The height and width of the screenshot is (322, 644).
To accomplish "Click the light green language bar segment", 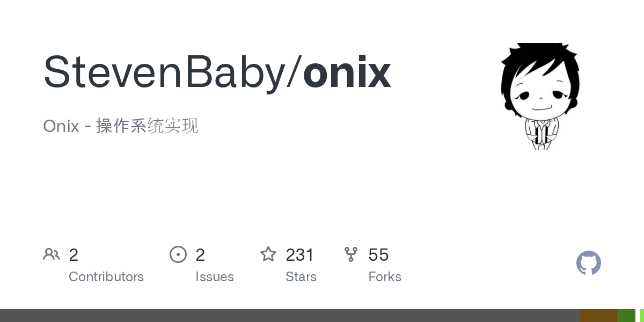I will tap(641, 316).
